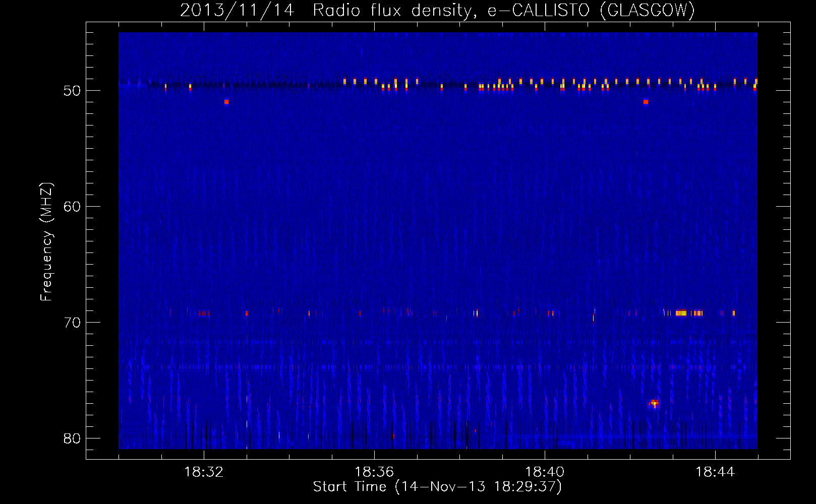Viewport: 816px width, 504px height.
Task: Click the 18:32 time tick label
Action: click(x=204, y=472)
